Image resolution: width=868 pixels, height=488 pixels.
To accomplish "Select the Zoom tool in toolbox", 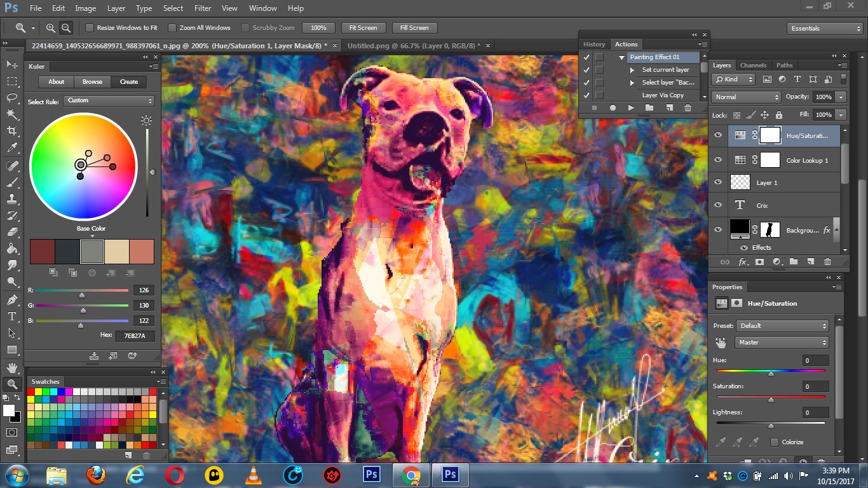I will (x=11, y=384).
